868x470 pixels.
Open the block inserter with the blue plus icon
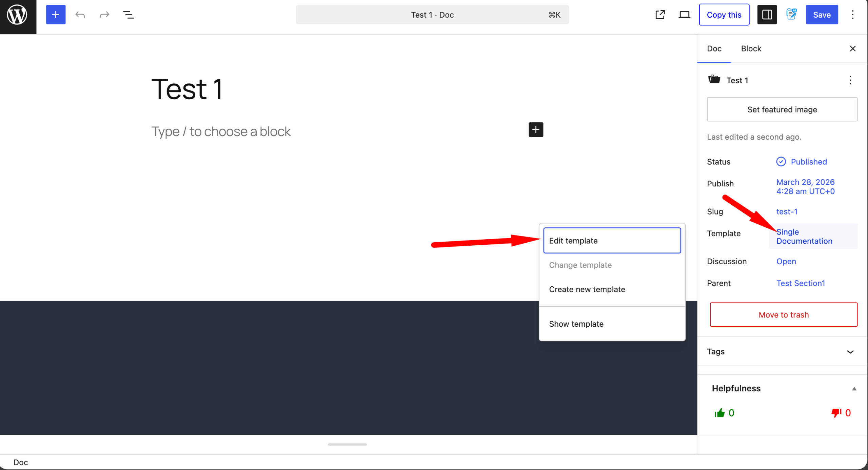coord(56,15)
